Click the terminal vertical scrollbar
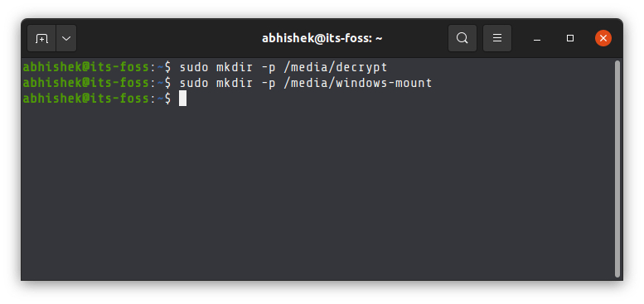The image size is (644, 304). [x=617, y=169]
